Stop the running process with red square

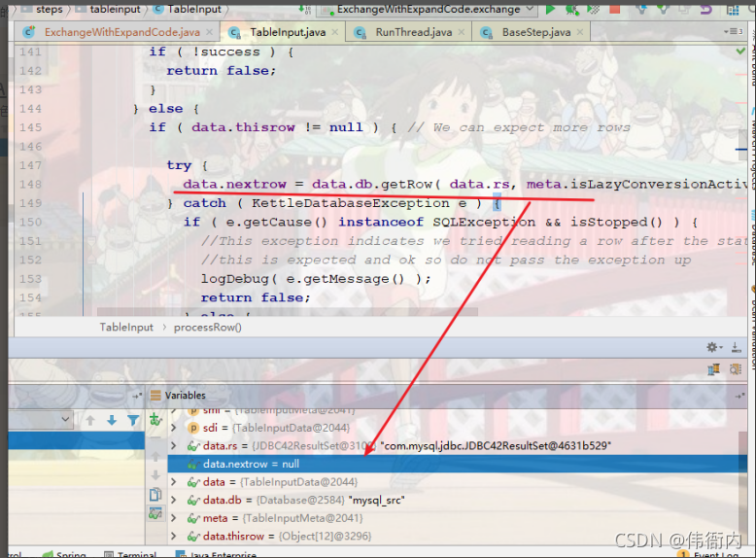point(615,9)
